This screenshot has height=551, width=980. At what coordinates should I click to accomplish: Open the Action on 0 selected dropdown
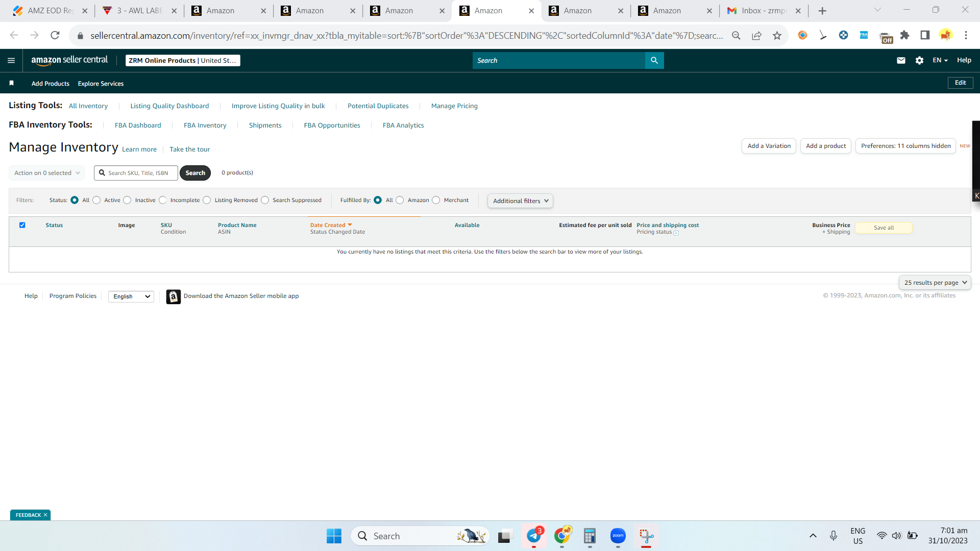point(47,173)
